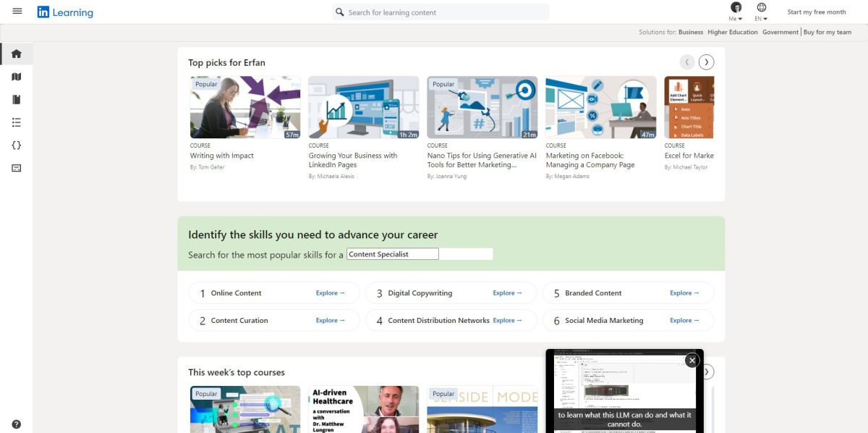Click the Growing Your Business course title

(353, 160)
